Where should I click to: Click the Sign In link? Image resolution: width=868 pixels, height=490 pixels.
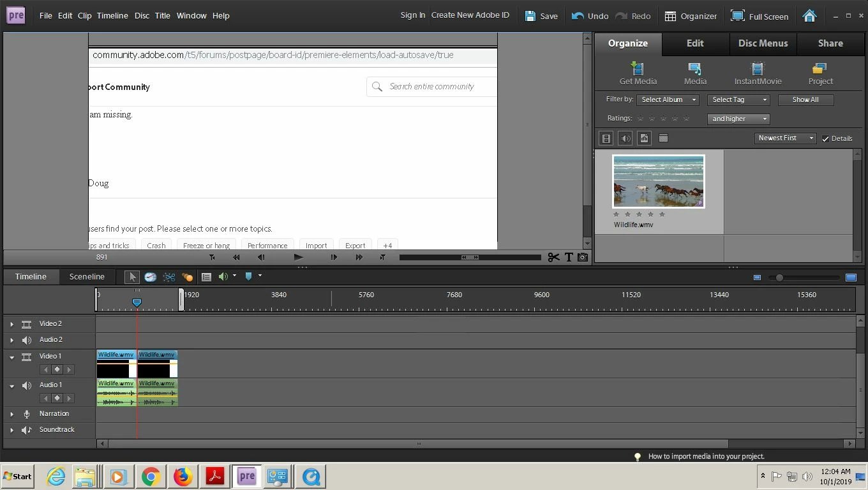[x=412, y=15]
